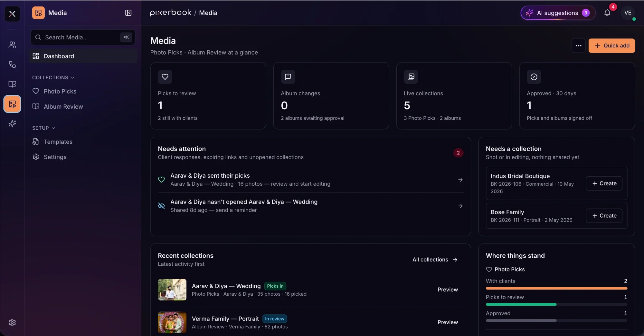Click the Album changes comment icon
Image resolution: width=644 pixels, height=336 pixels.
(288, 77)
